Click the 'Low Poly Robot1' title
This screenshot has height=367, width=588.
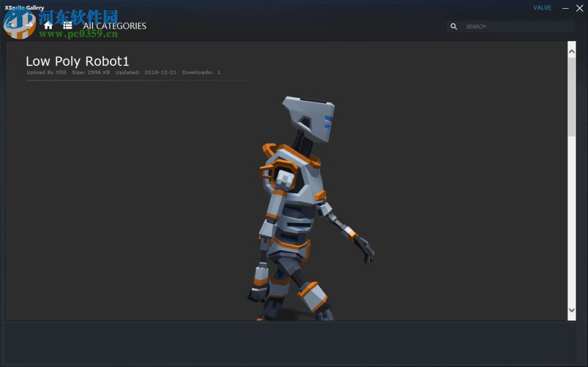[77, 61]
